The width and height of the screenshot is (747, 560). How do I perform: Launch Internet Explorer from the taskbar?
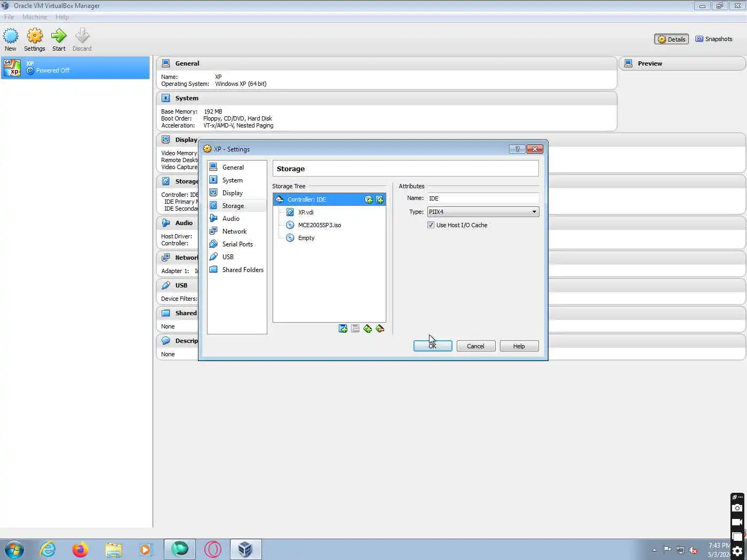click(47, 549)
